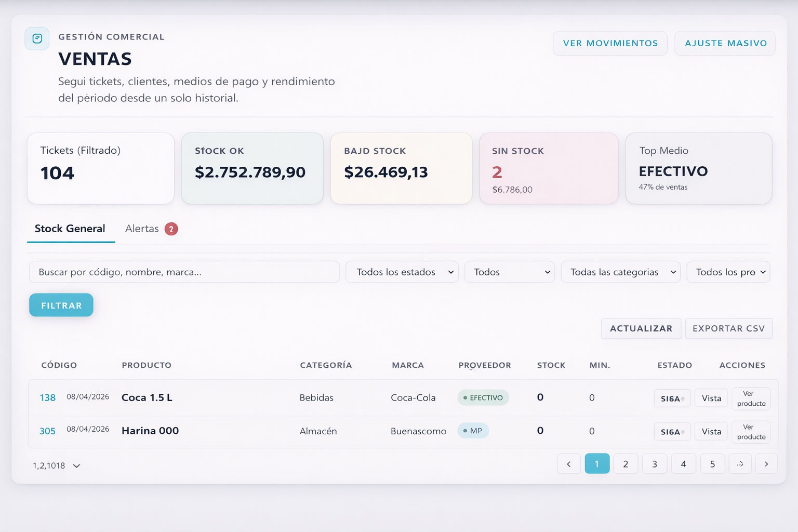Refresh list with the Actualizar button

coord(641,328)
